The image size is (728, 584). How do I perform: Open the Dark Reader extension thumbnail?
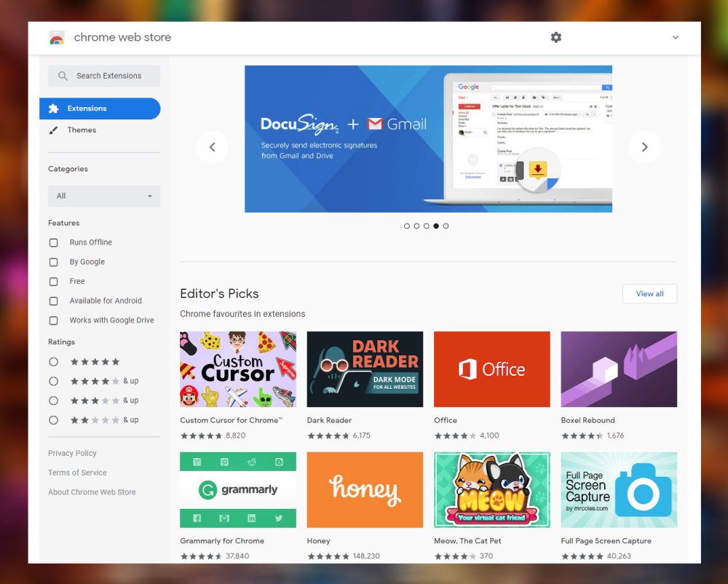365,369
